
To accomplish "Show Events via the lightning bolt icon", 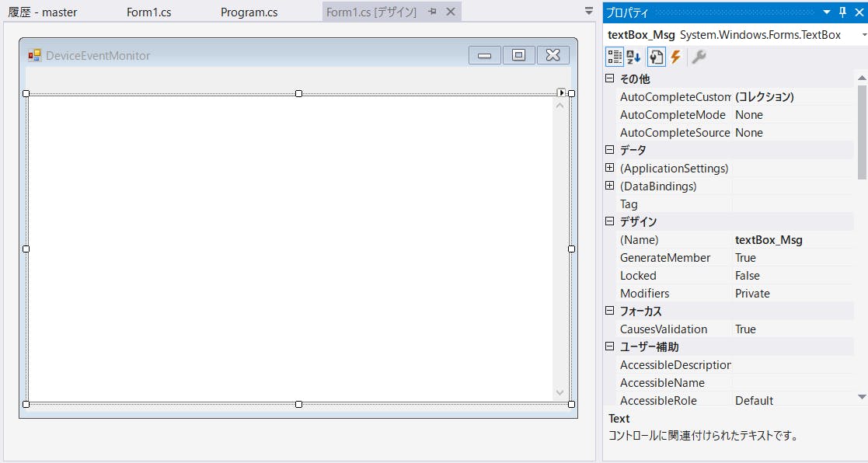I will pos(675,57).
